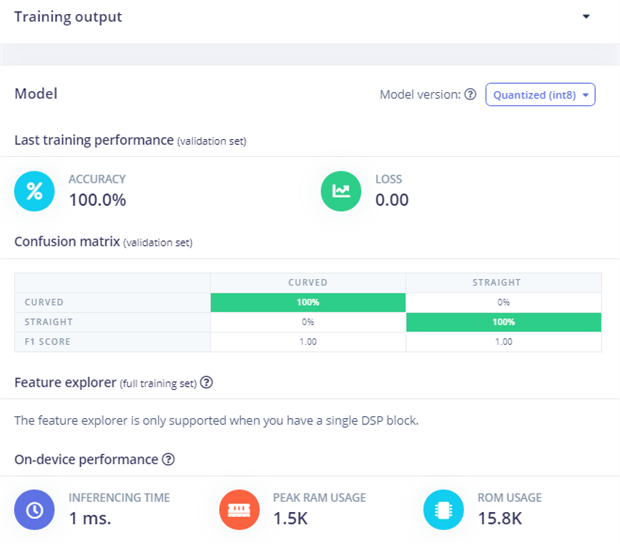620x544 pixels.
Task: Select the green curved-curved 100% cell
Action: tap(308, 302)
